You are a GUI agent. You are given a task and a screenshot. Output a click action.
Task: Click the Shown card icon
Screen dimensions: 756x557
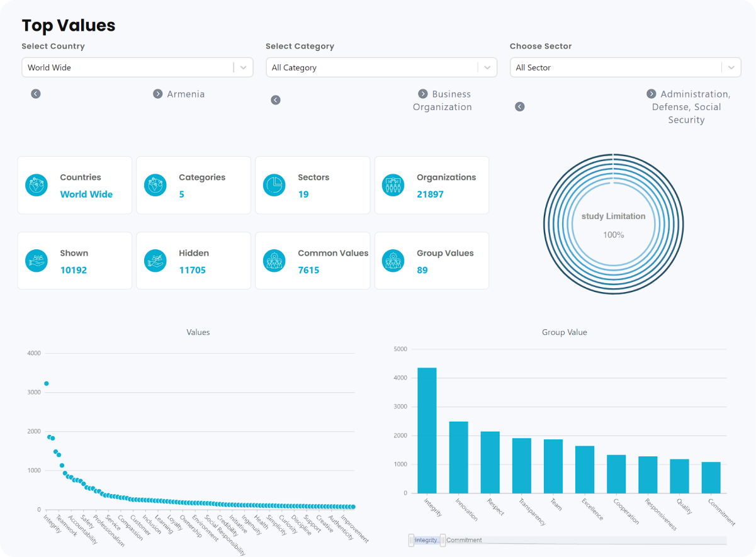coord(37,261)
